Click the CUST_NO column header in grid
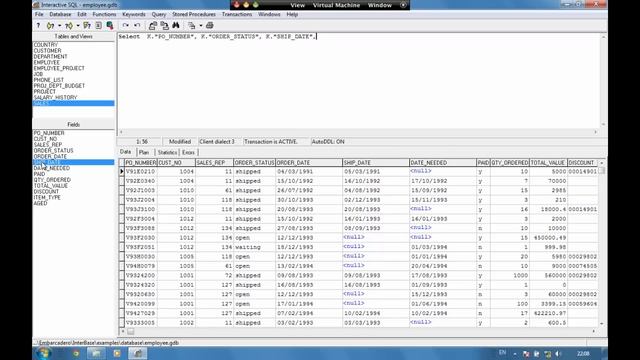This screenshot has height=360, width=640. (x=176, y=162)
